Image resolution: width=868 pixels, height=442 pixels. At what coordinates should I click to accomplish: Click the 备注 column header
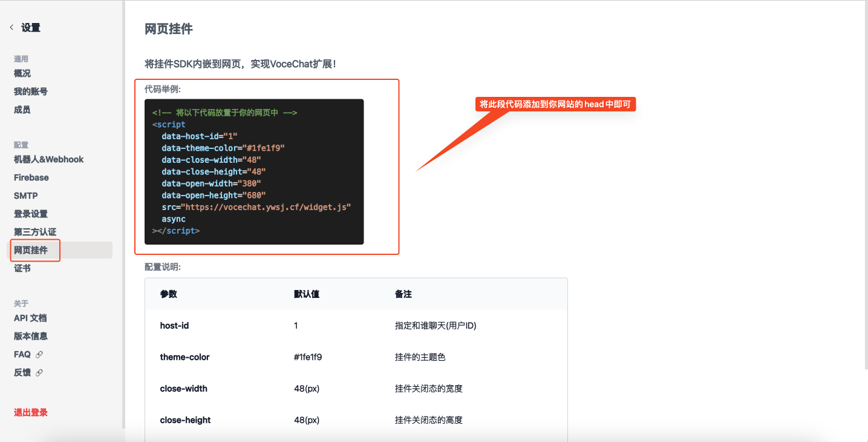click(x=403, y=294)
